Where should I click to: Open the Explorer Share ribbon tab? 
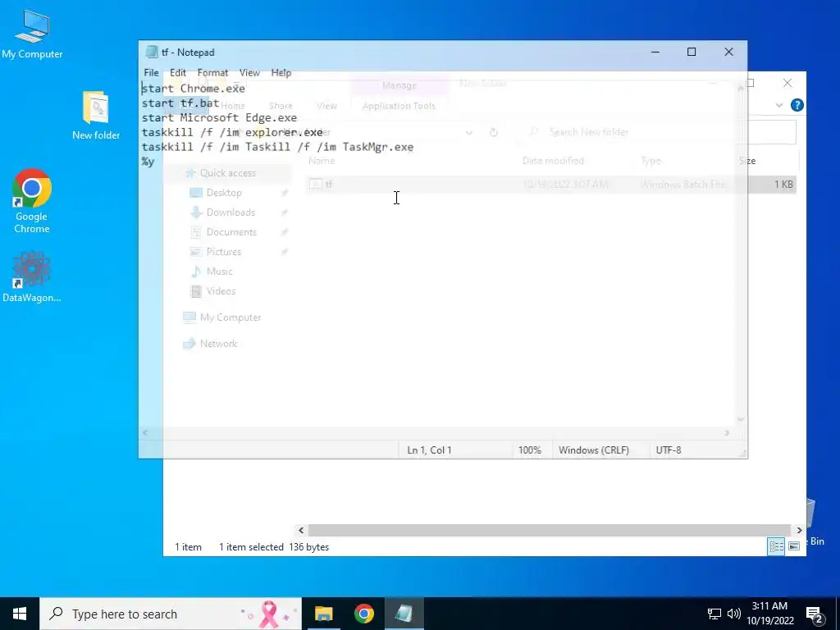(281, 106)
